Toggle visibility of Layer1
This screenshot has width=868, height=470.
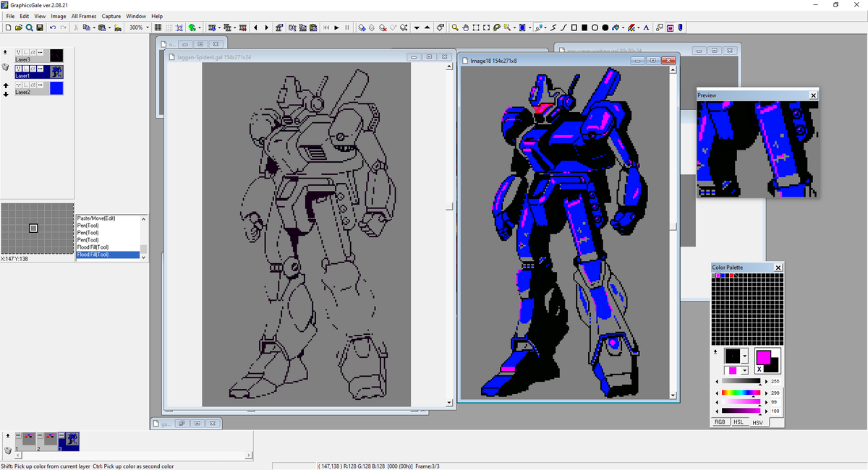pyautogui.click(x=19, y=69)
